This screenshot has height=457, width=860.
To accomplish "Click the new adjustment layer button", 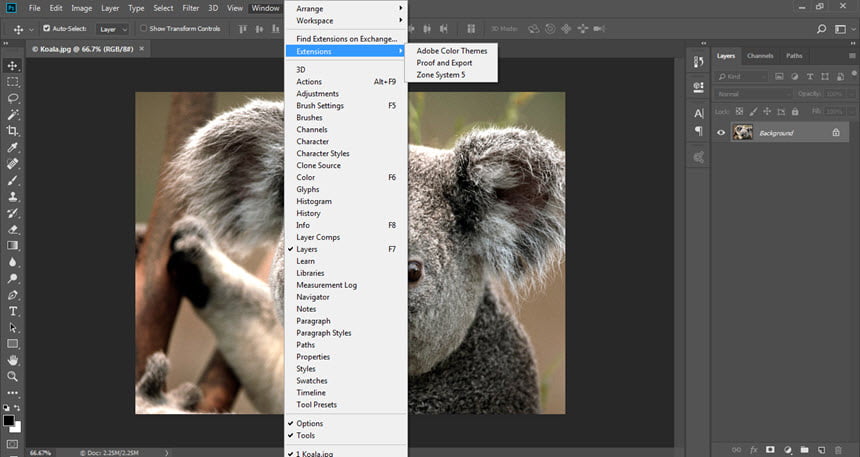I will point(788,450).
